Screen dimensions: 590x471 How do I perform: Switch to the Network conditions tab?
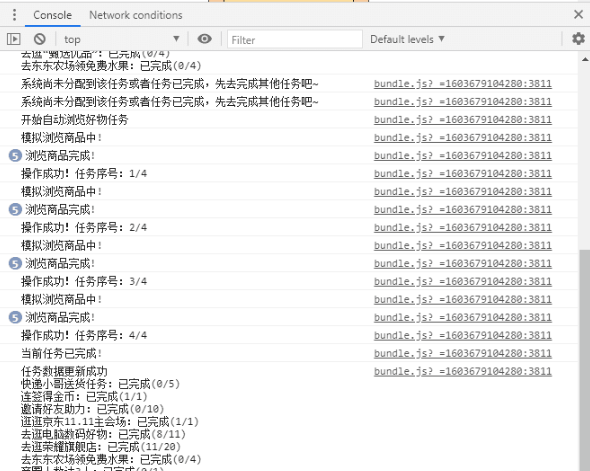pos(135,15)
